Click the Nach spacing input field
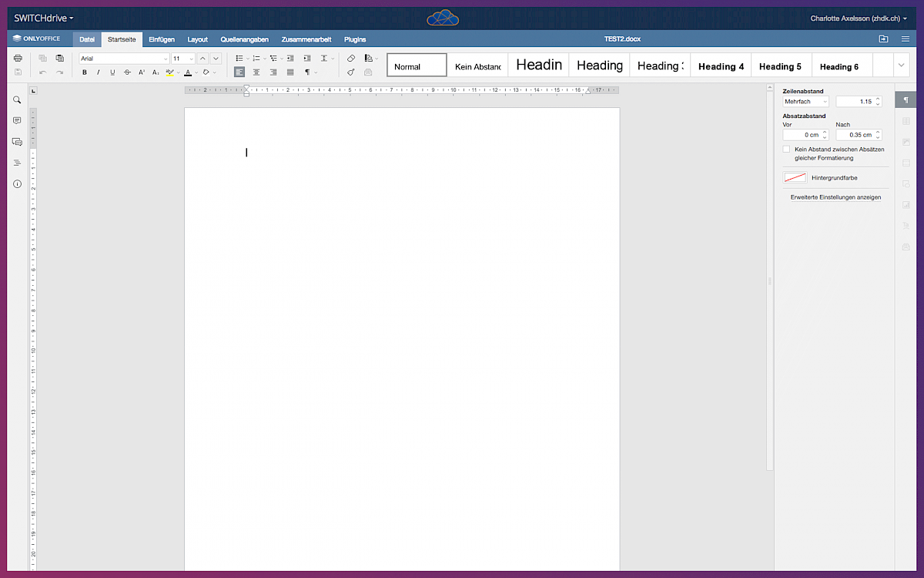 [x=854, y=135]
